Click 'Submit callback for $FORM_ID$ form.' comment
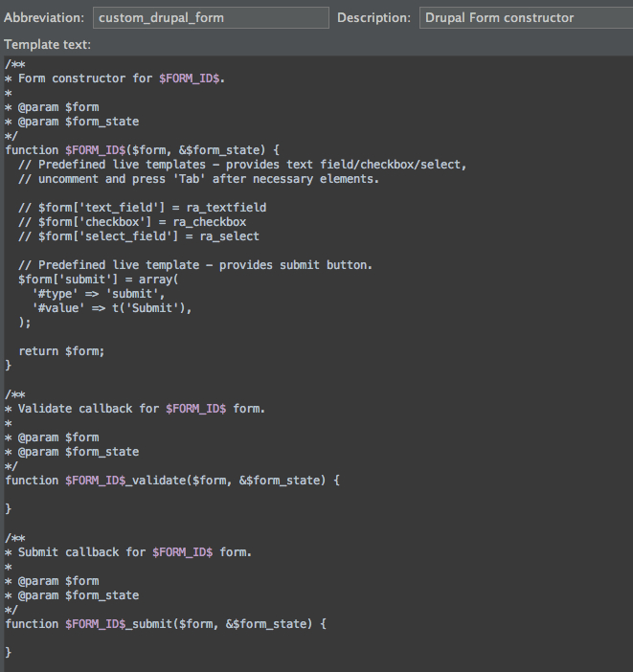 click(x=135, y=552)
